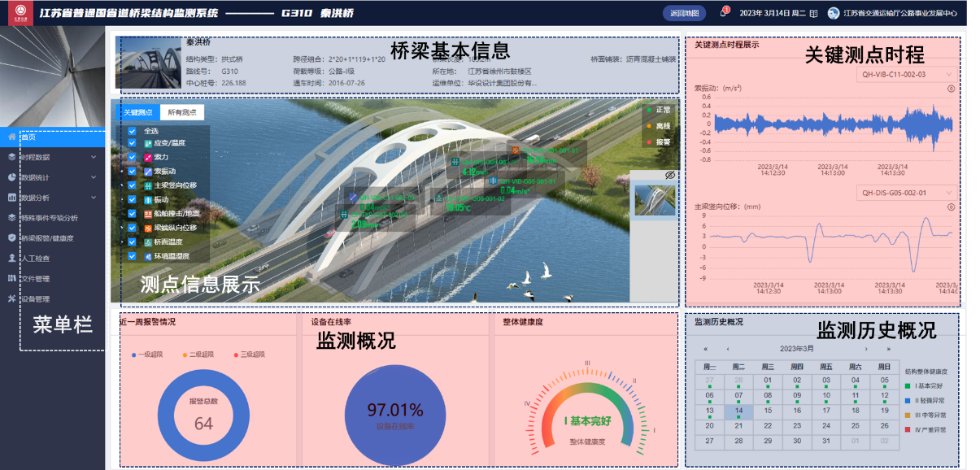Screen dimensions: 980x470
Task: Open the QH-DIS-G05-002-01 sensor dropdown
Action: (x=906, y=193)
